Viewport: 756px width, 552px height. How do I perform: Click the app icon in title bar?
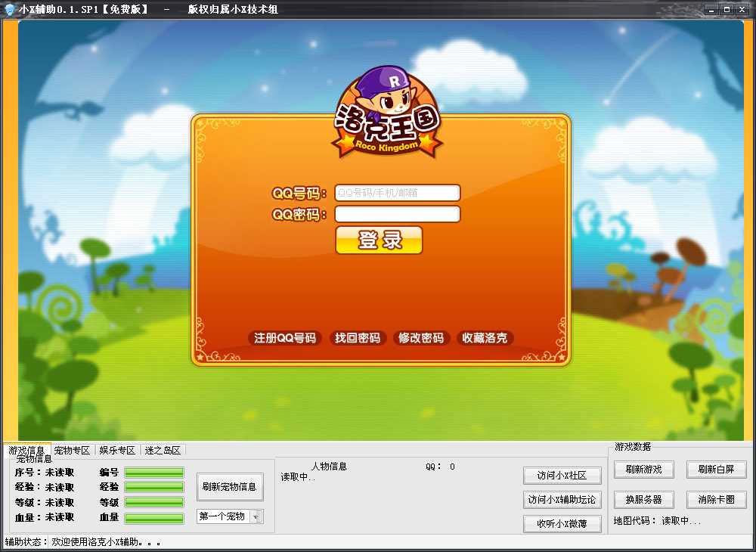point(9,9)
